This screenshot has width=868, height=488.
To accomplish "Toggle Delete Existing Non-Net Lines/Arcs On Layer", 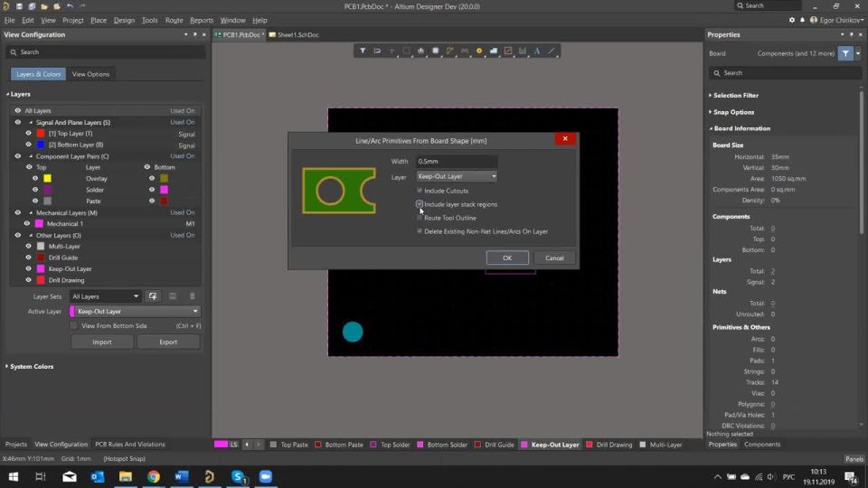I will point(420,231).
